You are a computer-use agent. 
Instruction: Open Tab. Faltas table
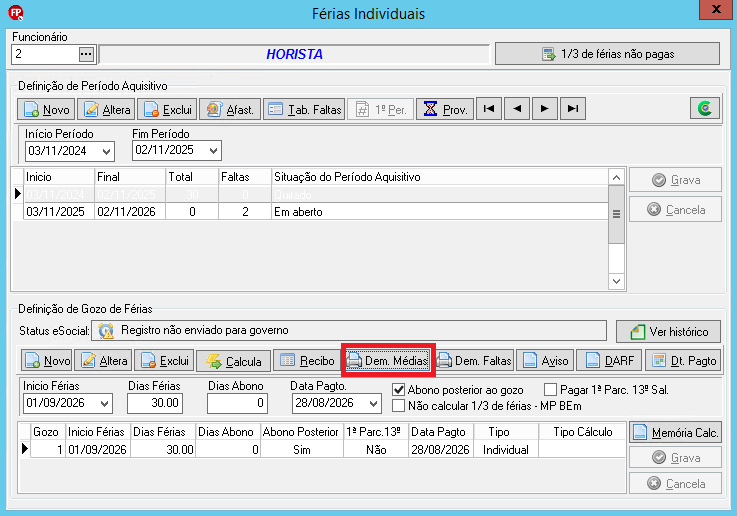pyautogui.click(x=304, y=109)
